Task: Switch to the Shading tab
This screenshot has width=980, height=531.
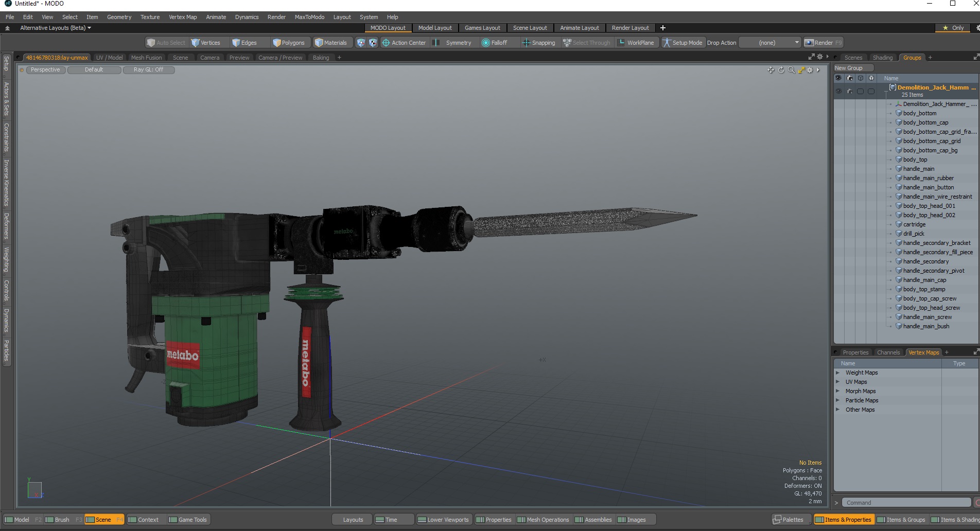Action: point(882,58)
